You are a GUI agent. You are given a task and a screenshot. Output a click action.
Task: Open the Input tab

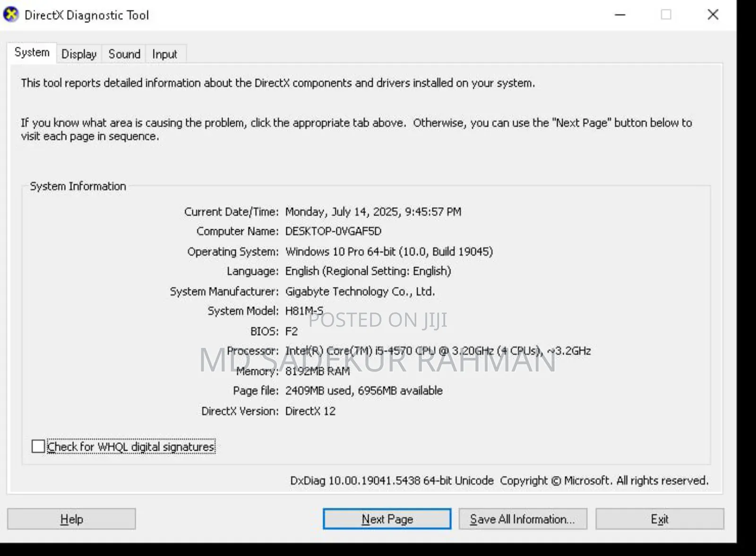tap(164, 54)
